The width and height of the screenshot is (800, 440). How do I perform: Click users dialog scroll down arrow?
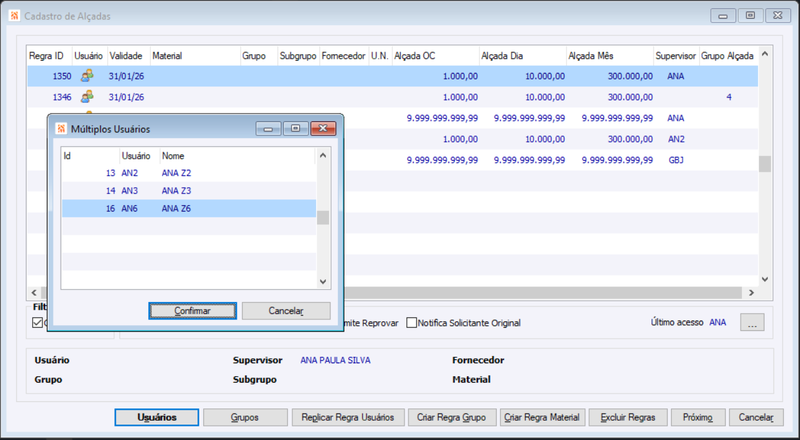(x=322, y=281)
